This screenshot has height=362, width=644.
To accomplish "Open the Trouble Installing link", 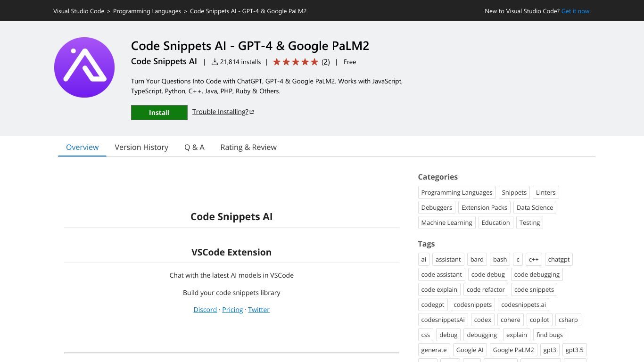I will coord(220,112).
